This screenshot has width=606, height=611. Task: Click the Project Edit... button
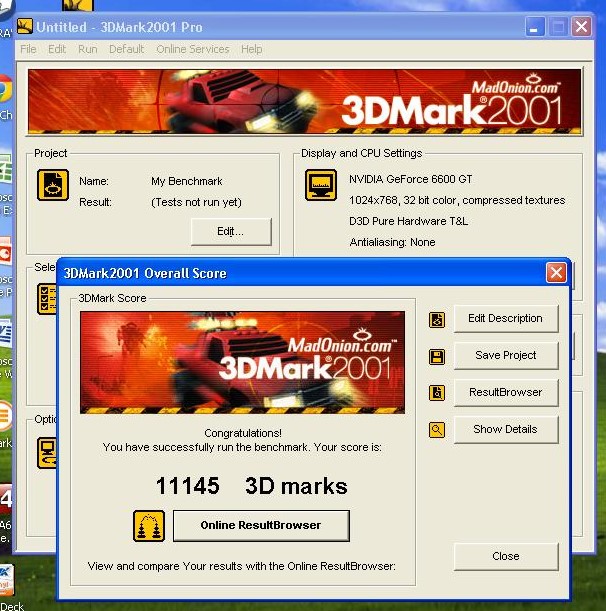pyautogui.click(x=231, y=231)
